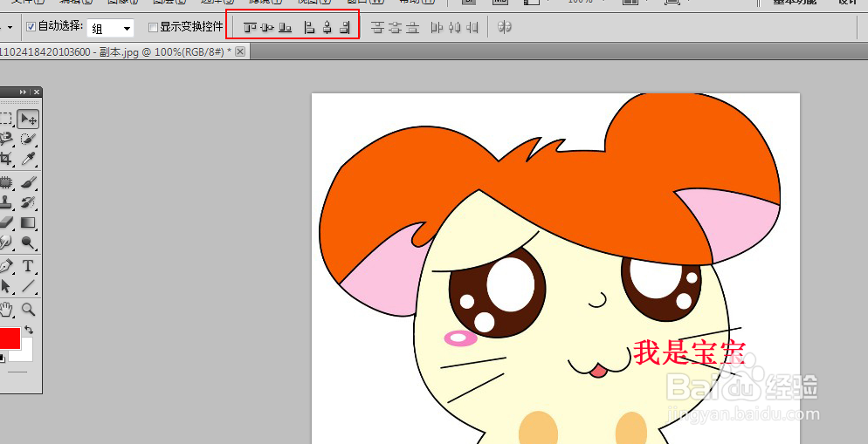Click Distribute Horizontal Centers icon
868x444 pixels.
(x=455, y=27)
